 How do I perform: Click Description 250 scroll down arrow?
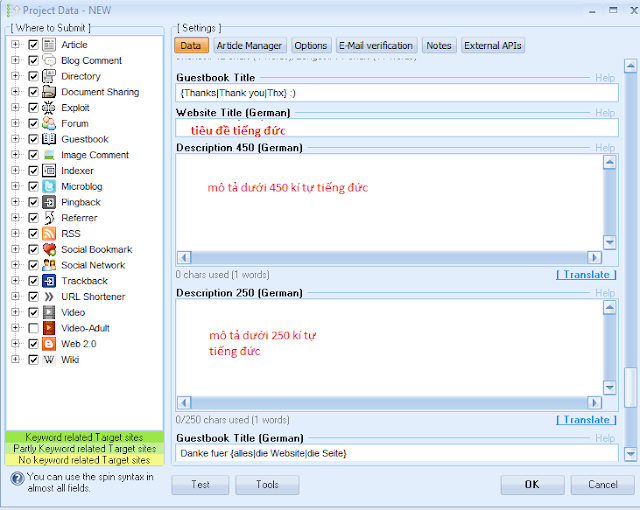tap(609, 387)
